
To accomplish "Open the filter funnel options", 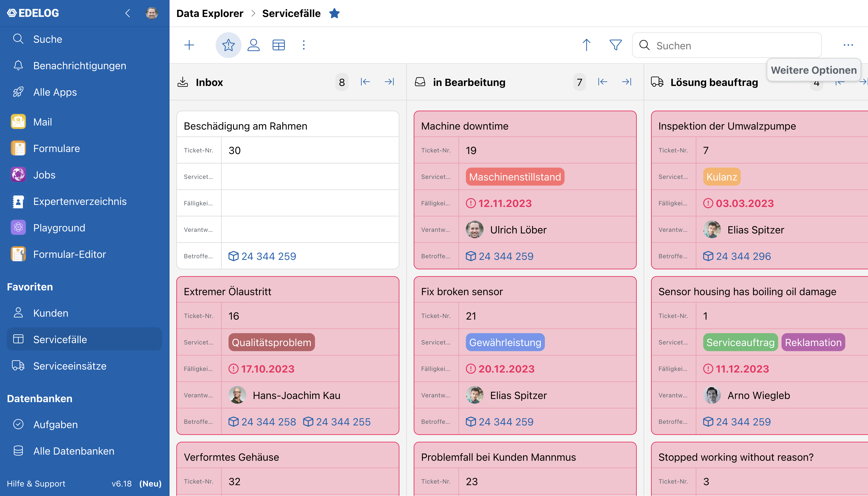I will coord(616,45).
